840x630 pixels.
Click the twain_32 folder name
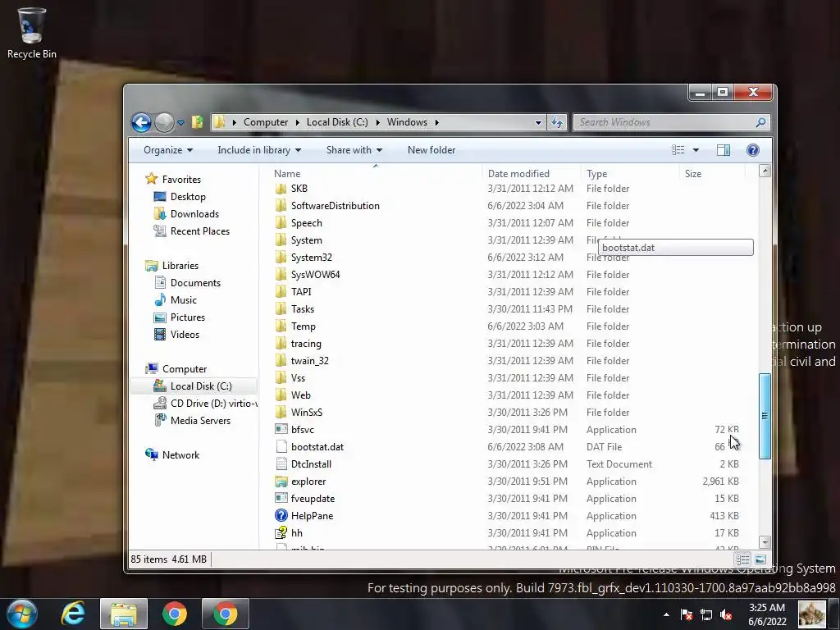309,361
